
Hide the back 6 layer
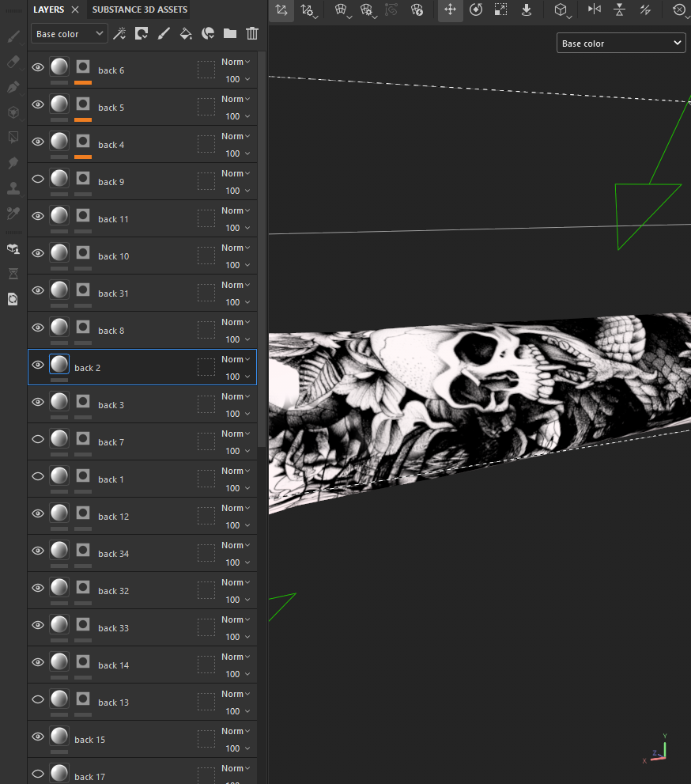click(x=38, y=67)
